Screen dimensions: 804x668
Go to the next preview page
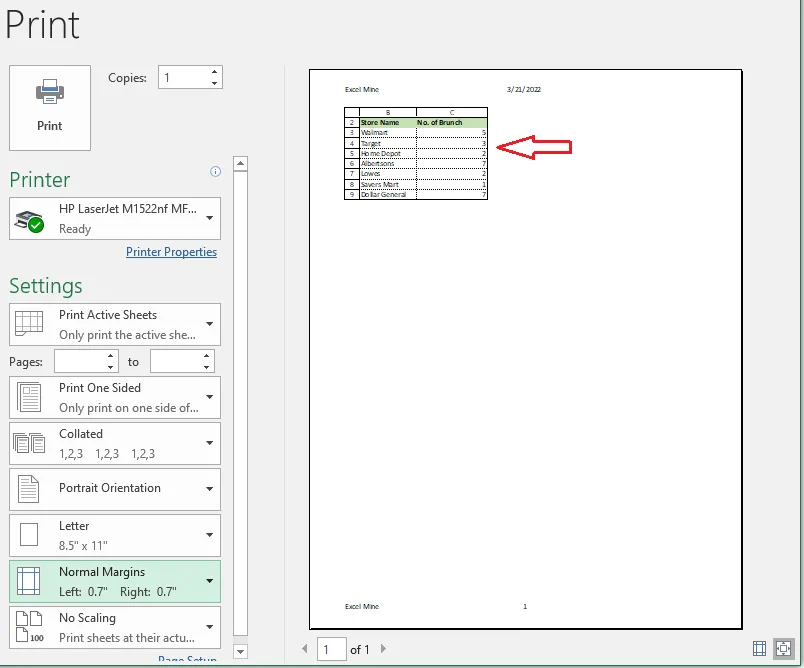pos(384,649)
